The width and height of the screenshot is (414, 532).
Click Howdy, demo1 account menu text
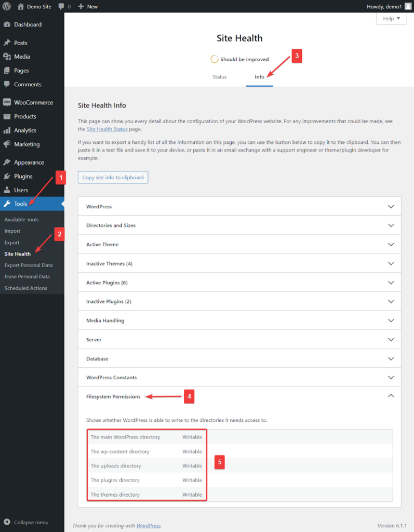(384, 6)
